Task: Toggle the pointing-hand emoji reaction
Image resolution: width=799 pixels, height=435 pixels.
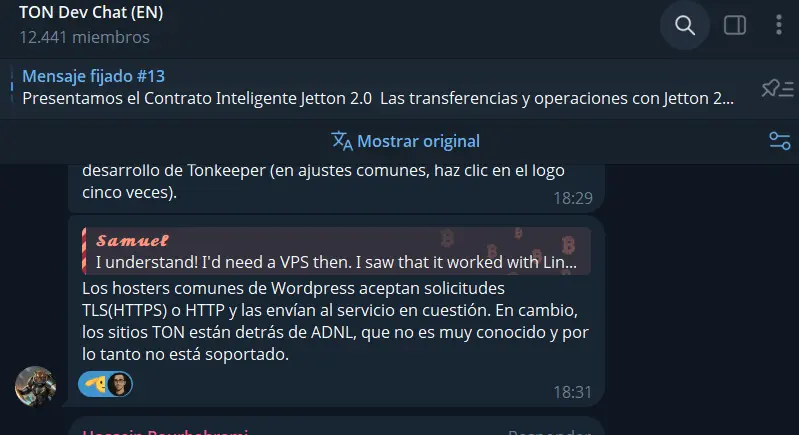Action: tap(94, 384)
